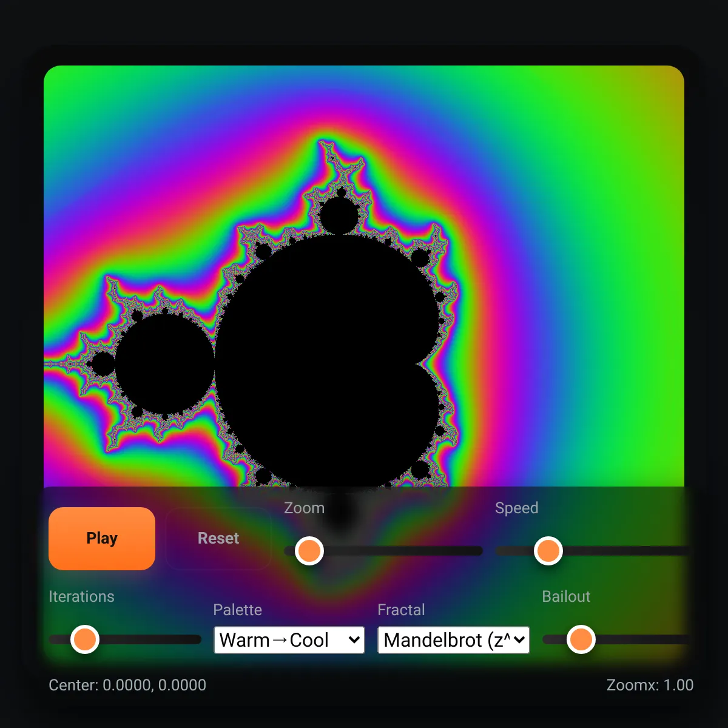Click the Zoom label
Image resolution: width=728 pixels, height=728 pixels.
(x=304, y=508)
